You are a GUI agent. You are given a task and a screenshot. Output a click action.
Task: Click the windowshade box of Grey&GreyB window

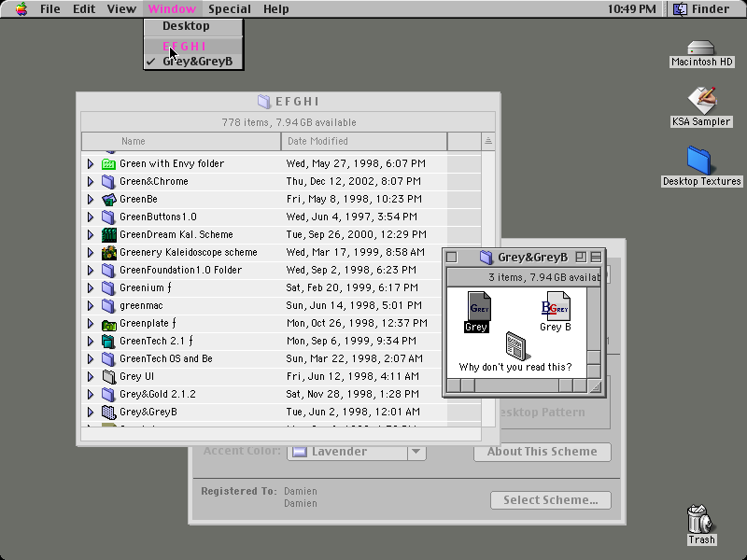click(x=596, y=258)
